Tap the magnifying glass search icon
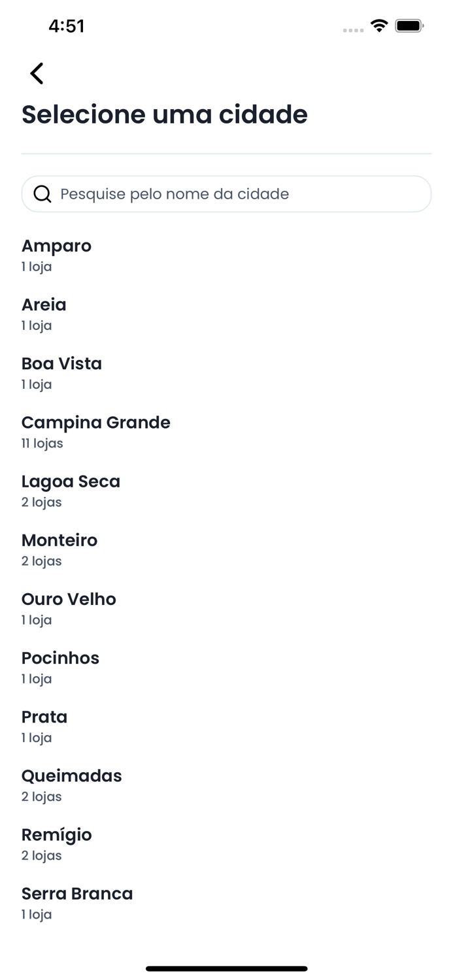Viewport: 453px width, 980px height. pyautogui.click(x=42, y=193)
